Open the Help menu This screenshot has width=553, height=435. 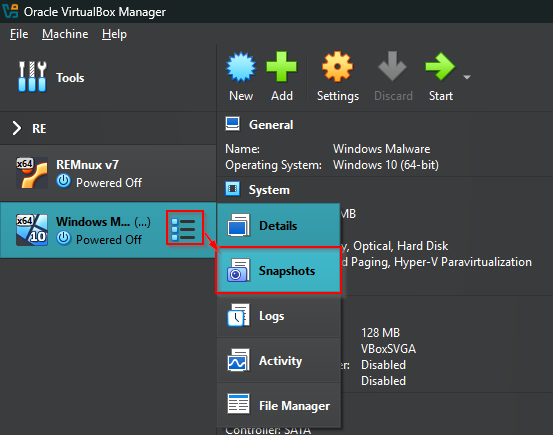pos(114,34)
